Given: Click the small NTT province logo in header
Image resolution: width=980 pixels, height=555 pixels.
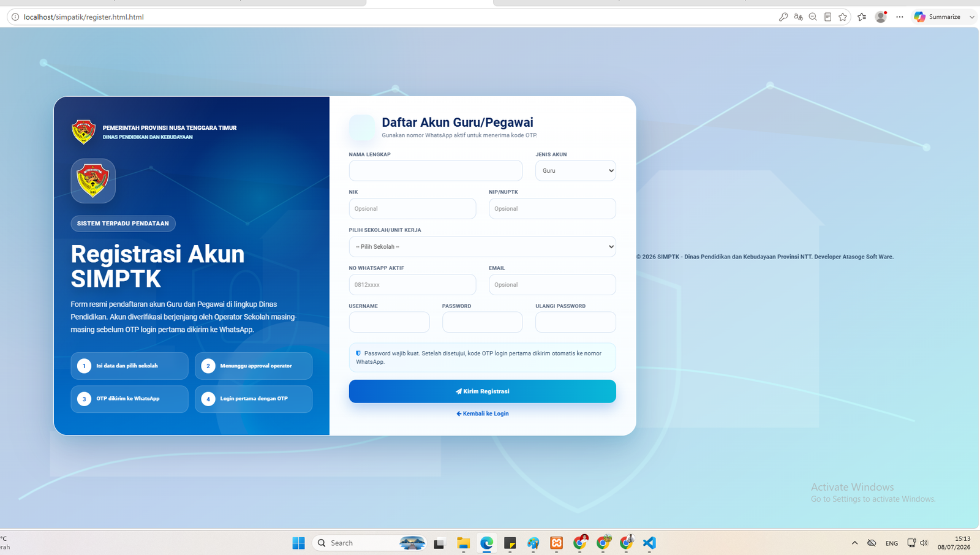Looking at the screenshot, I should [83, 132].
